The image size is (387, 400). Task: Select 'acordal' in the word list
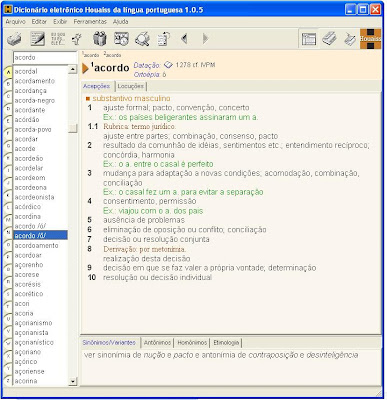26,71
